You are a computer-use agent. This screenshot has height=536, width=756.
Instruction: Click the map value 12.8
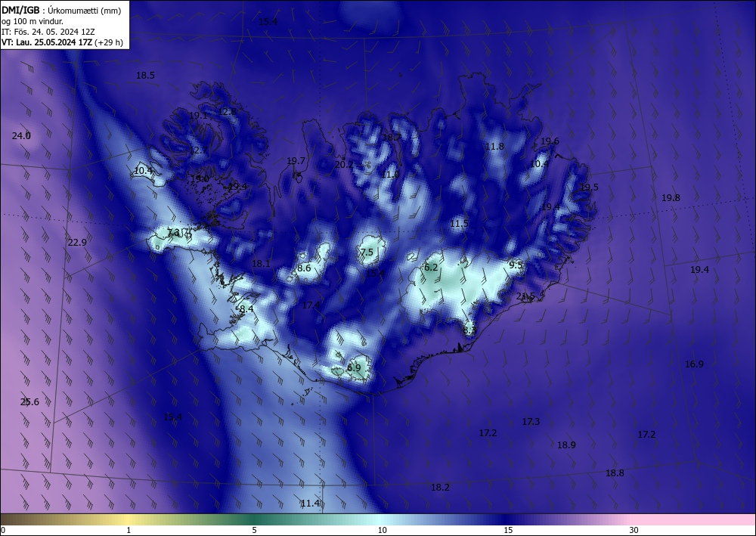point(228,112)
